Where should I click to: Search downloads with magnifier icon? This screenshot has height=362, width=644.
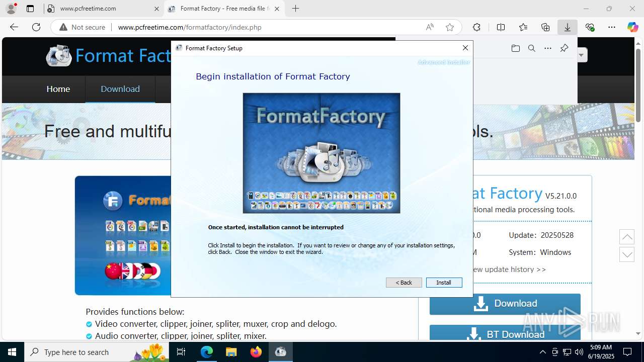(x=531, y=48)
